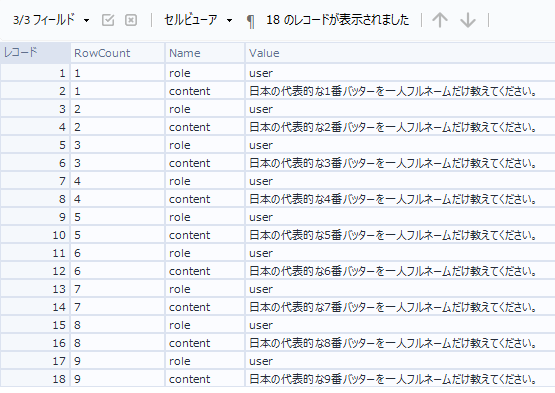Select the RowCount column header

118,53
